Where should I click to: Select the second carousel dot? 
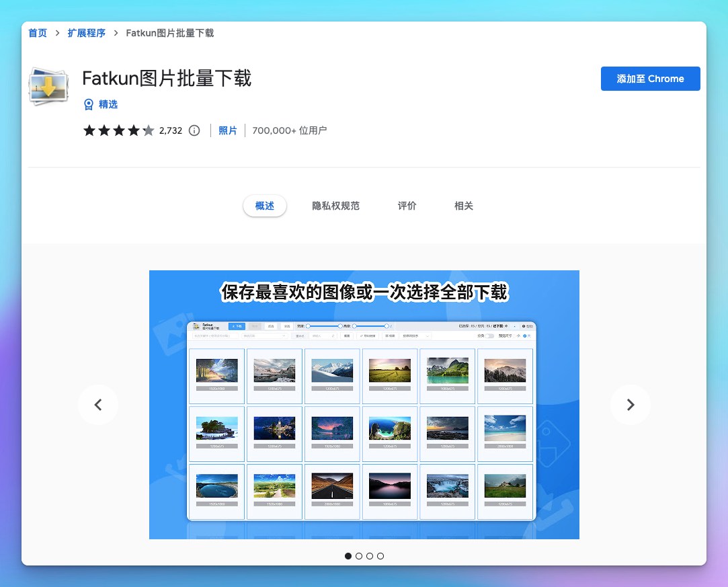pos(359,556)
